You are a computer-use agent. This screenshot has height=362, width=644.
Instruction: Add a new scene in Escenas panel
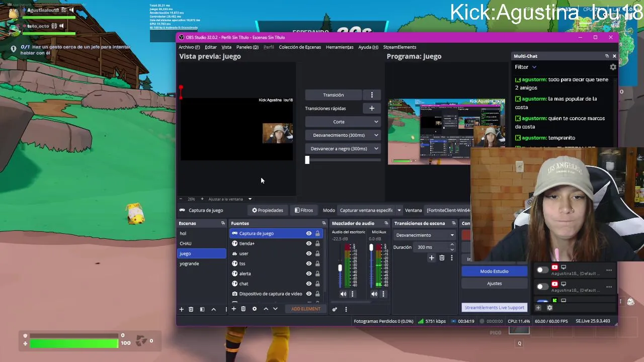point(182,309)
